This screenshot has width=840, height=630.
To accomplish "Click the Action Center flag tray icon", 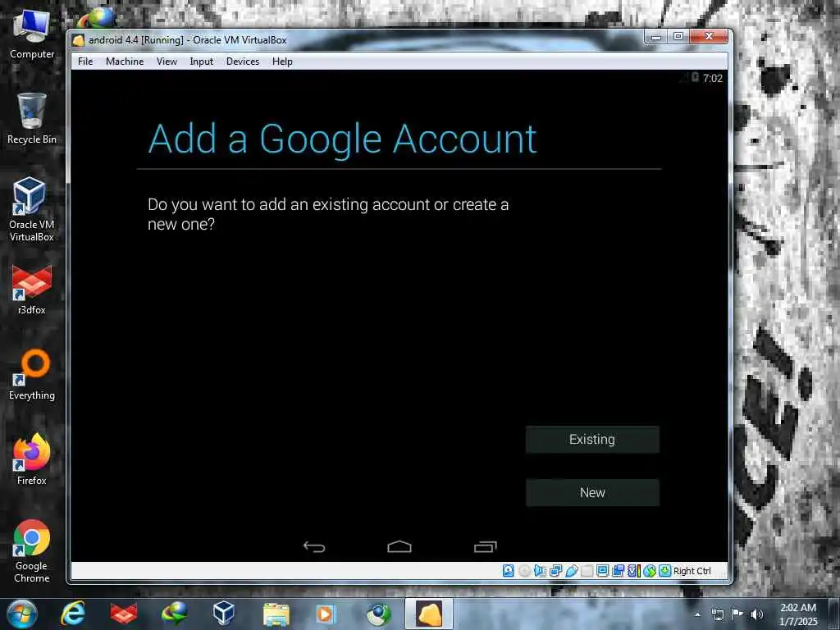I will pos(737,614).
